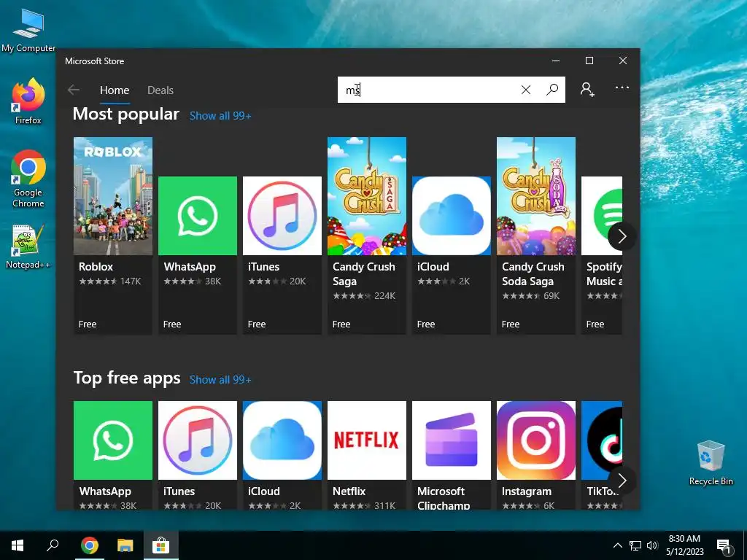Open the sign-in account icon

click(587, 90)
